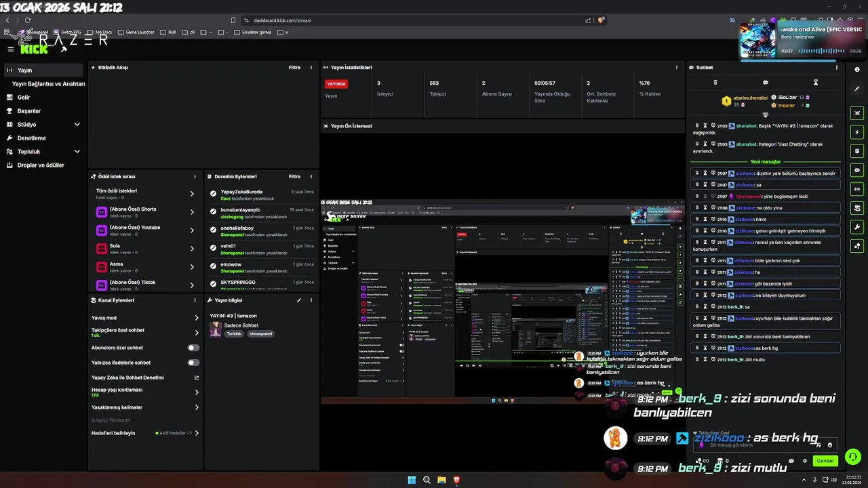868x488 pixels.
Task: Click the external-link icon for Yapay Zeka ile Sohbet Denetimi
Action: click(x=197, y=378)
